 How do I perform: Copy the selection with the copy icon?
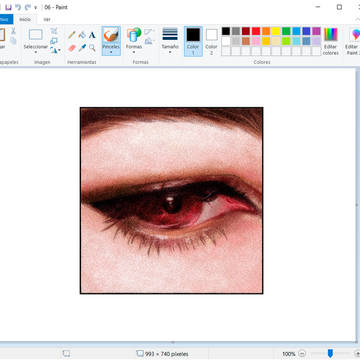pyautogui.click(x=13, y=41)
